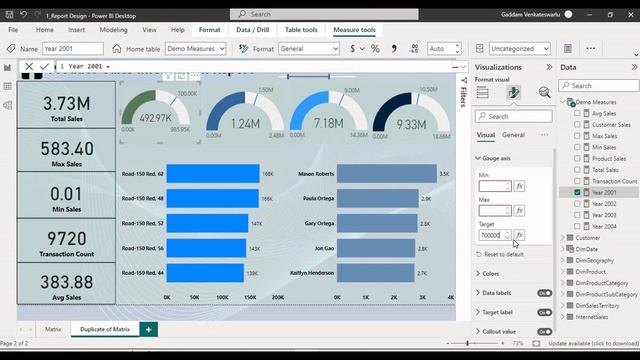
Task: Check the Max Sales measure checkbox
Action: [x=577, y=136]
